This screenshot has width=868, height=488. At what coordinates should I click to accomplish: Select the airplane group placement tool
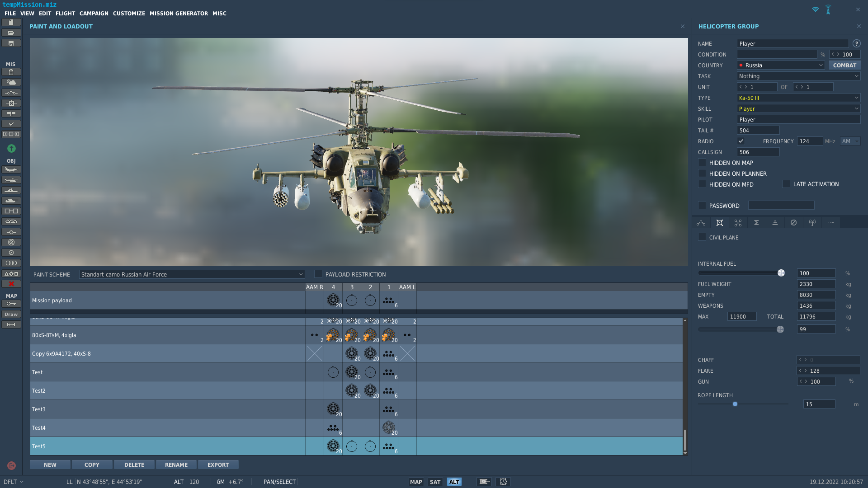pyautogui.click(x=11, y=169)
